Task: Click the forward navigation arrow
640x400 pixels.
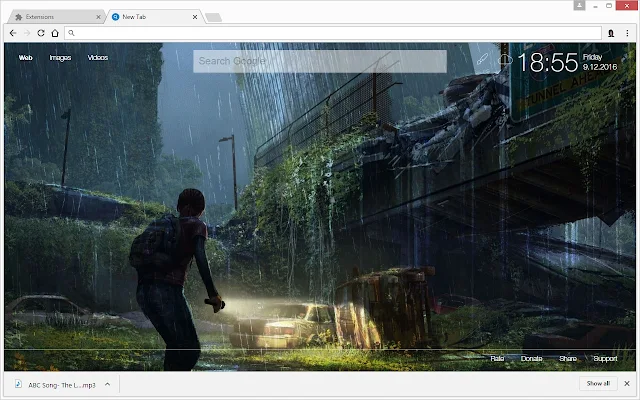Action: pyautogui.click(x=27, y=33)
